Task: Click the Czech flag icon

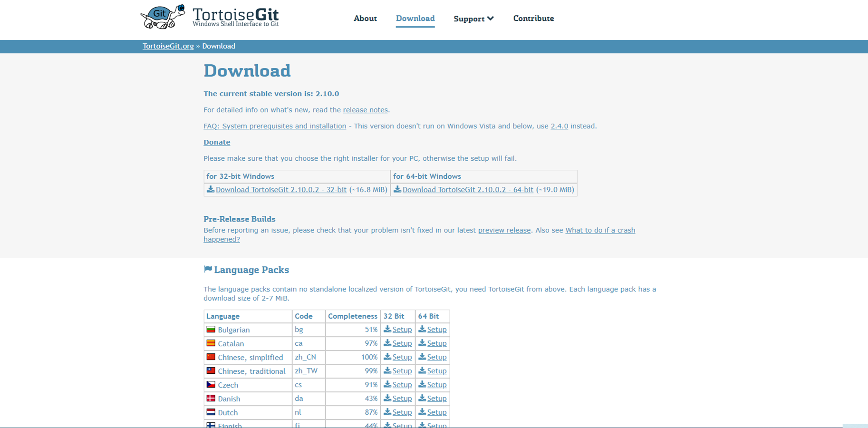Action: (x=211, y=384)
